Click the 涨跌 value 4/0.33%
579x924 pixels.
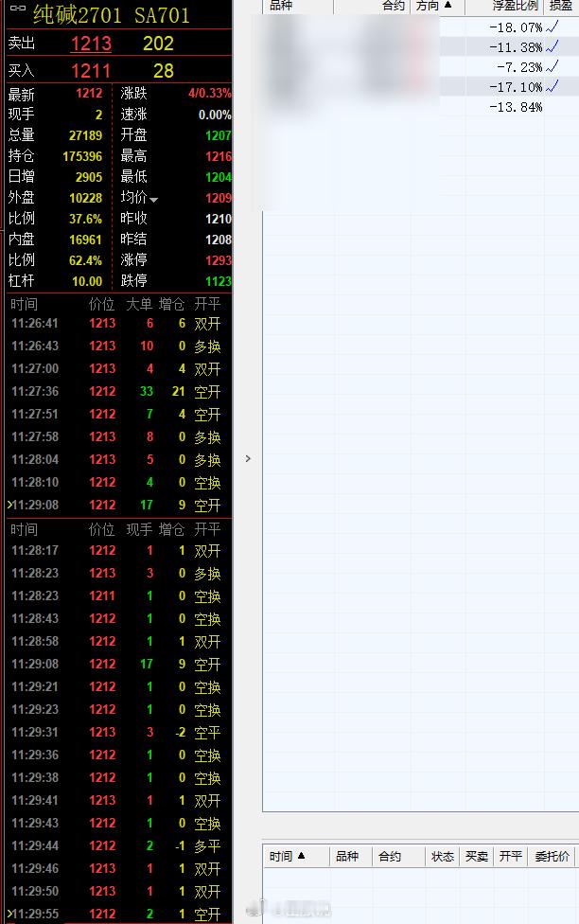click(x=210, y=93)
